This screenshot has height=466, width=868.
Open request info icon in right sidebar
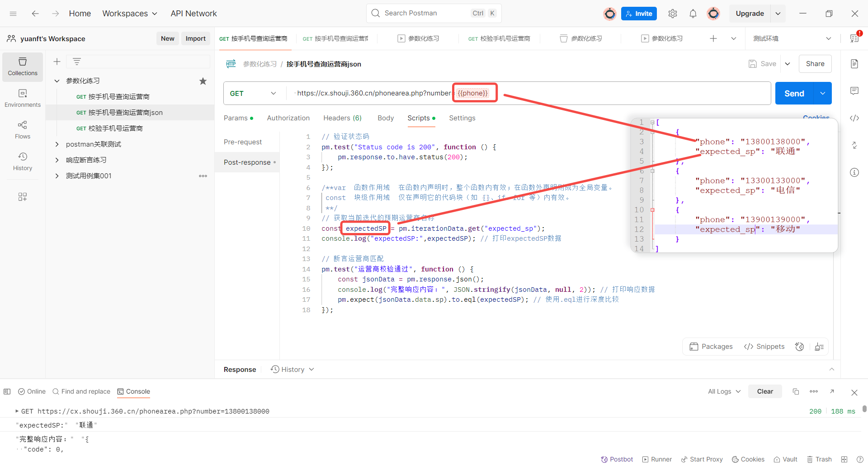tap(854, 172)
